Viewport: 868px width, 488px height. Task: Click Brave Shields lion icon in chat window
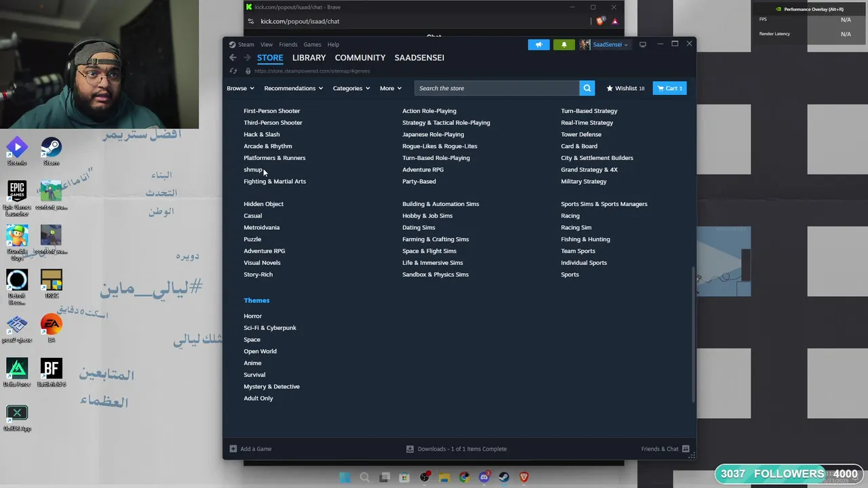600,21
